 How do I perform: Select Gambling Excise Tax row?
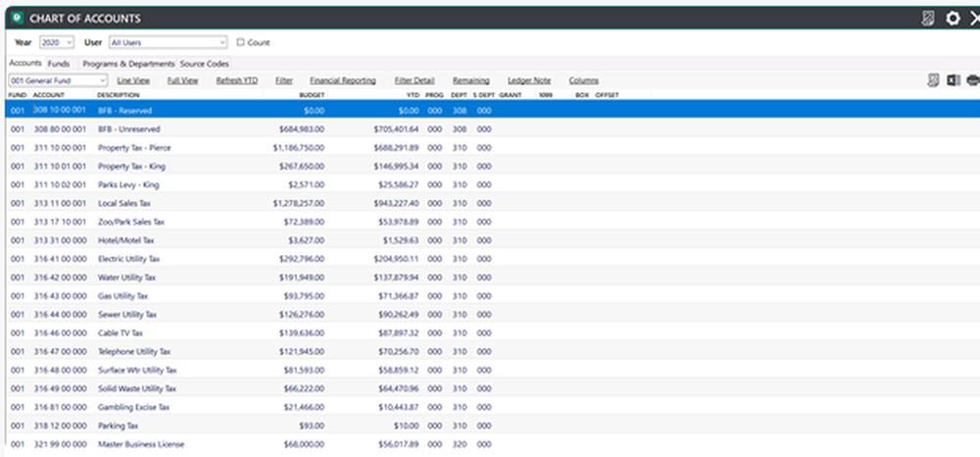point(493,407)
